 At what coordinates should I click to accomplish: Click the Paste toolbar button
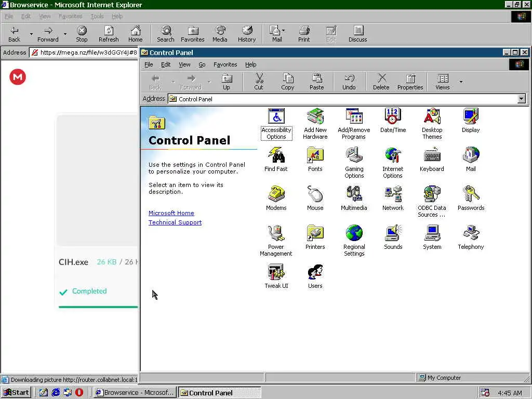[316, 82]
